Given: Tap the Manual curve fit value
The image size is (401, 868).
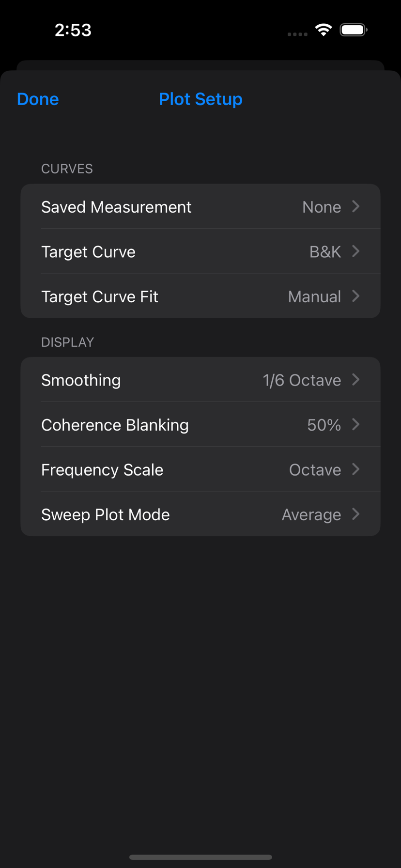Looking at the screenshot, I should (314, 296).
